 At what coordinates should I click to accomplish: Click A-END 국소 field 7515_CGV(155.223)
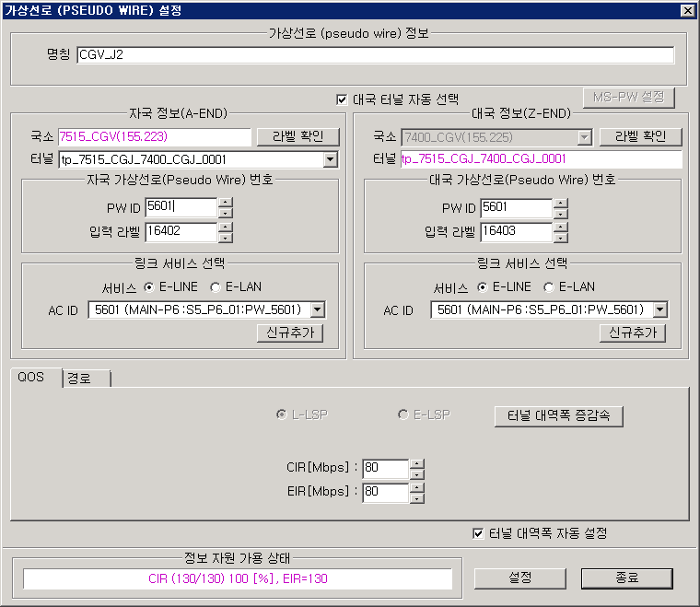[x=155, y=137]
